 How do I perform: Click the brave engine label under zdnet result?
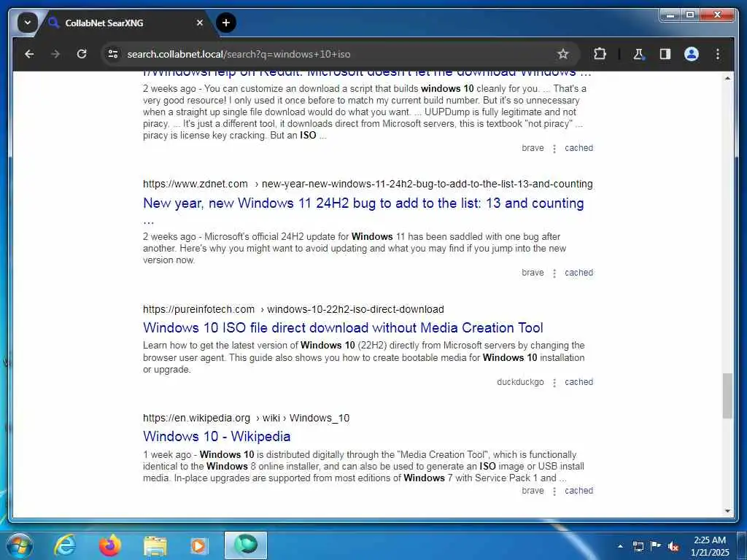533,273
